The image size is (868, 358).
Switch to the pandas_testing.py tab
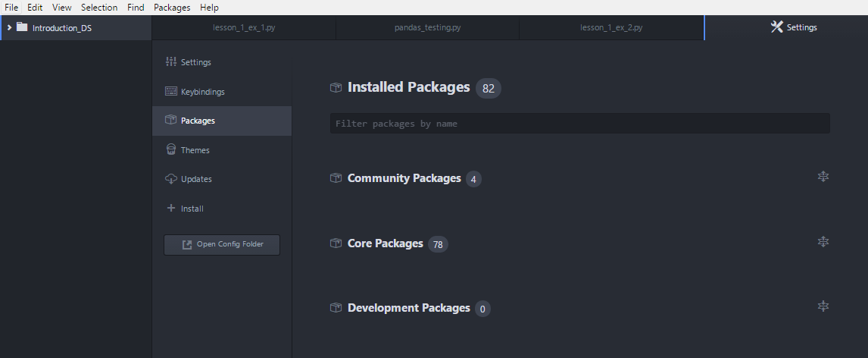coord(427,27)
